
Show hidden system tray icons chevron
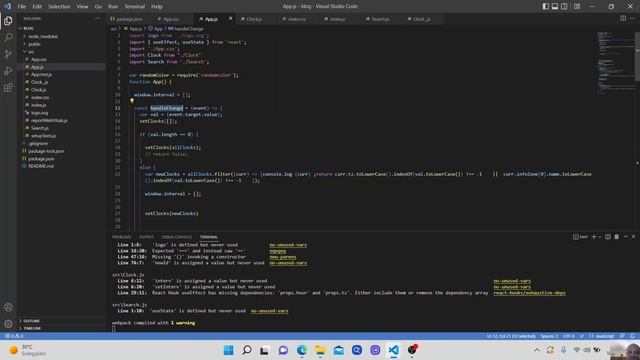pos(537,350)
